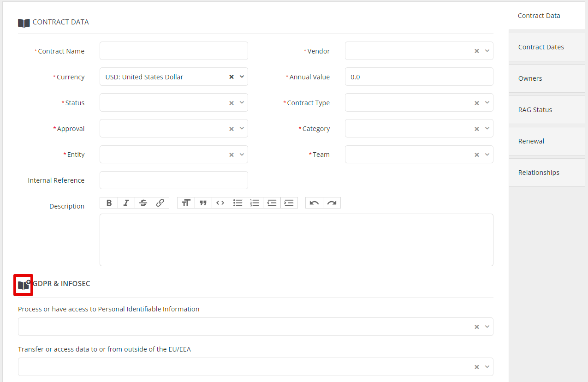Jump to the Renewal tab

[547, 141]
